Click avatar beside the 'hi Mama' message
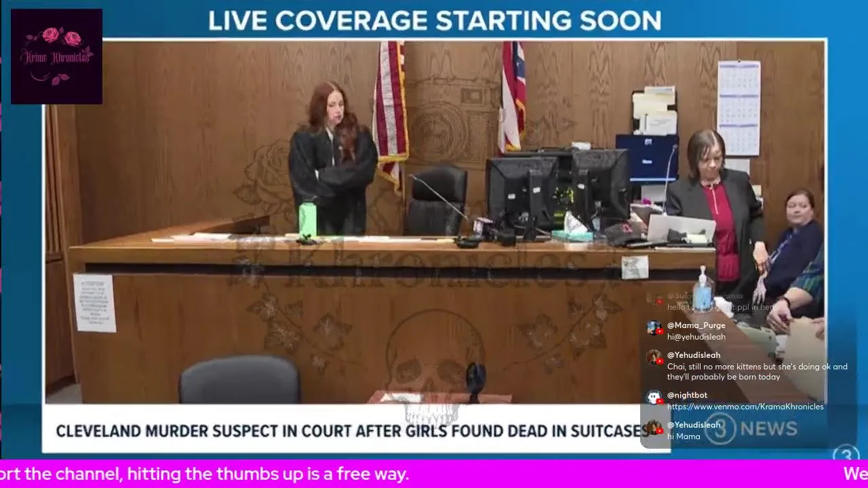This screenshot has width=868, height=488. (654, 428)
